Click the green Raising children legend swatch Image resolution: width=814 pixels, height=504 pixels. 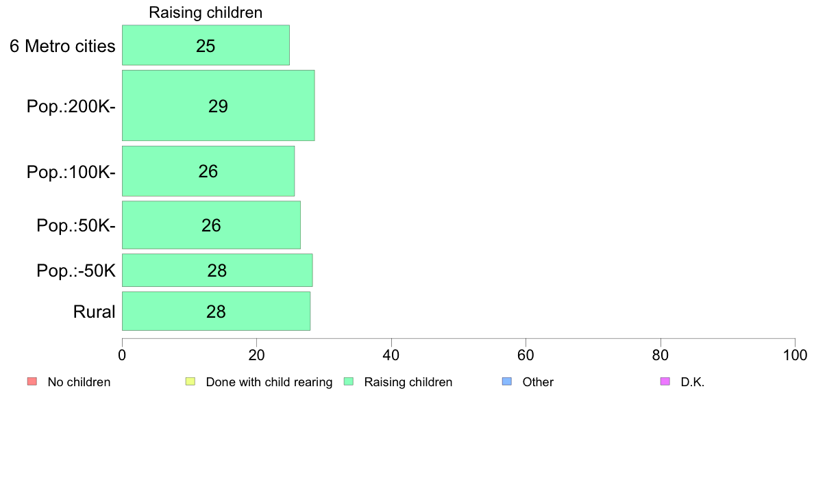(x=349, y=381)
